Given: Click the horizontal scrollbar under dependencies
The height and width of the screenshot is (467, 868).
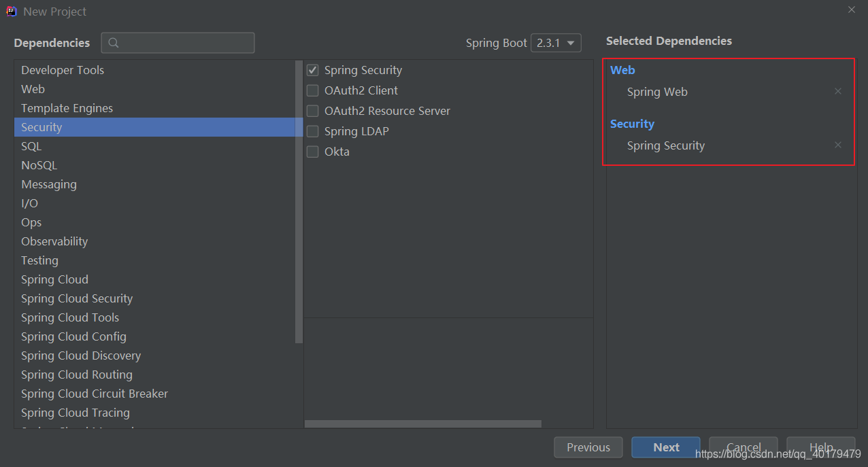Looking at the screenshot, I should (x=422, y=423).
